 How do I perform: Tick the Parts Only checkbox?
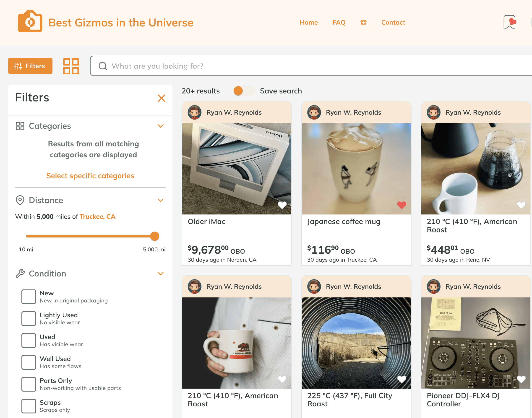click(29, 384)
